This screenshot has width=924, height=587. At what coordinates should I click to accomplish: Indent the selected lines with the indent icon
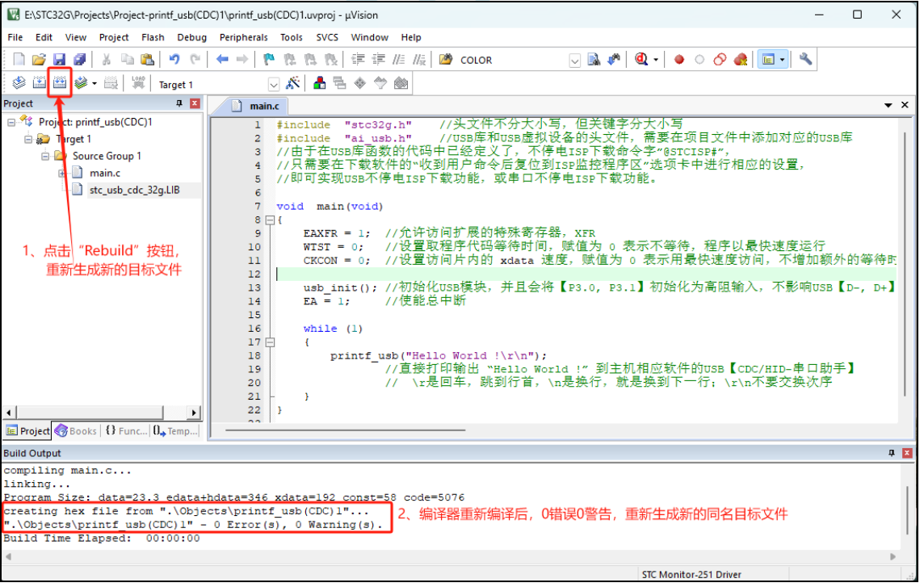click(x=358, y=60)
